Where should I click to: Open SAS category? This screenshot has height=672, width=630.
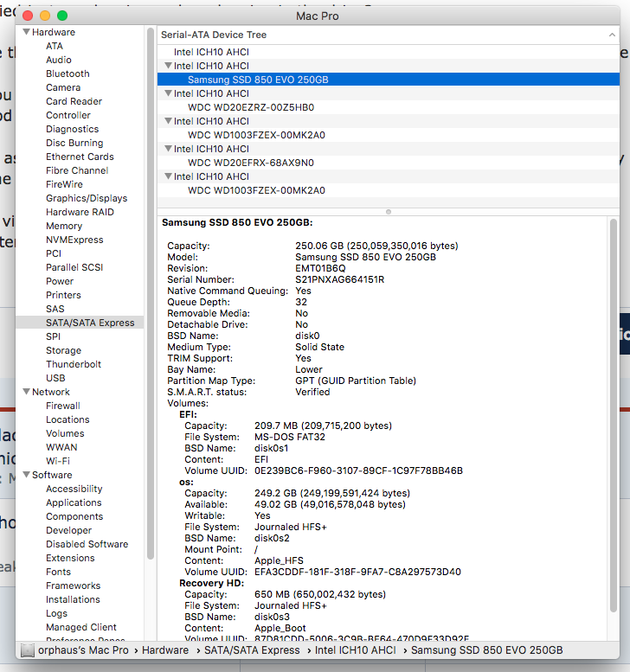[55, 309]
